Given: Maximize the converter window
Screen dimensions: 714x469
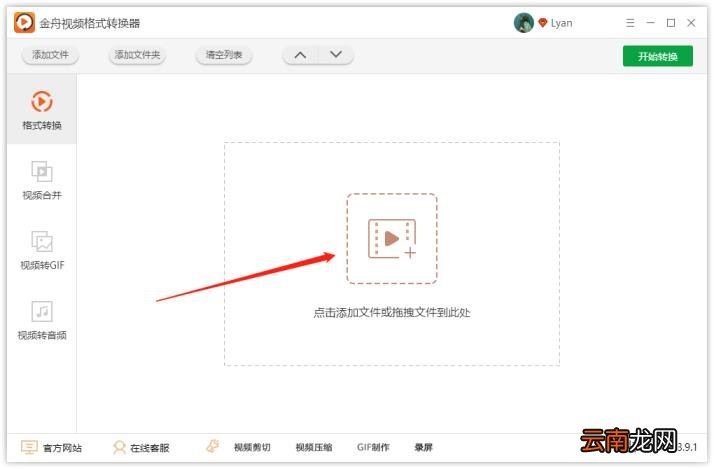Looking at the screenshot, I should tap(671, 23).
